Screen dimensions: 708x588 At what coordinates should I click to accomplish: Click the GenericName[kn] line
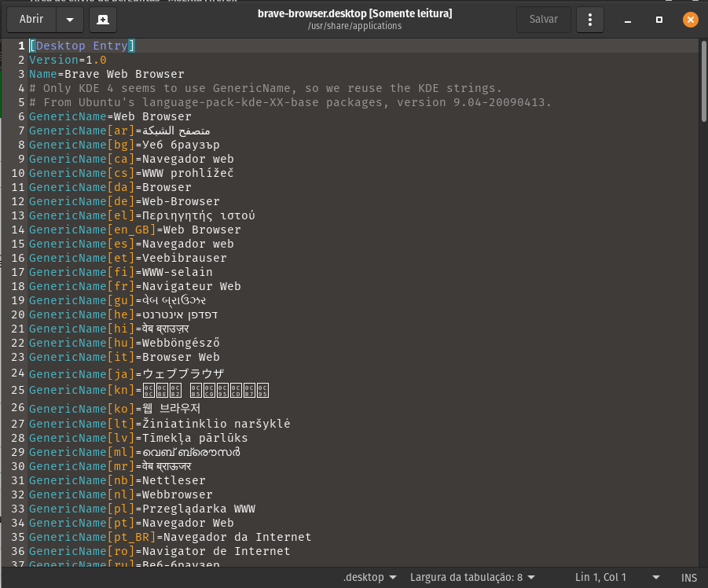149,390
